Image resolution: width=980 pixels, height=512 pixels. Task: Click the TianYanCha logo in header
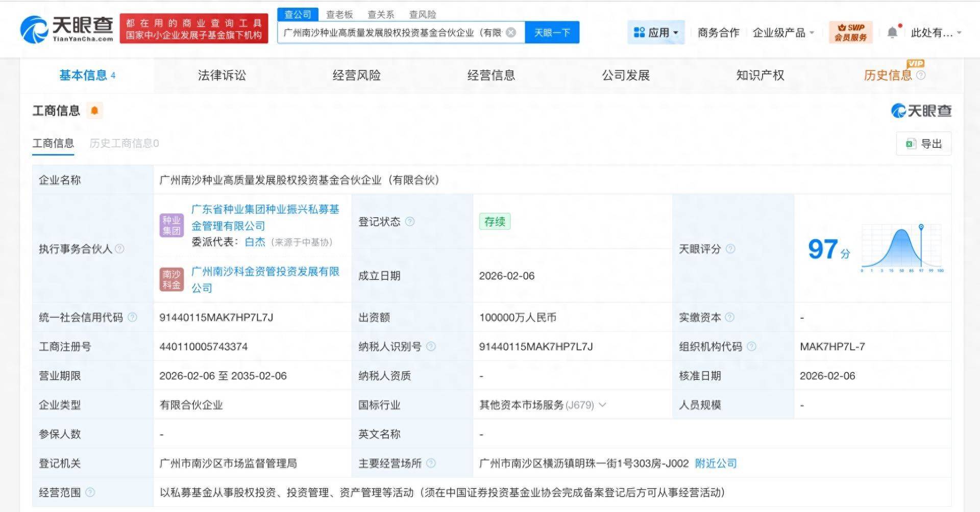click(x=66, y=29)
